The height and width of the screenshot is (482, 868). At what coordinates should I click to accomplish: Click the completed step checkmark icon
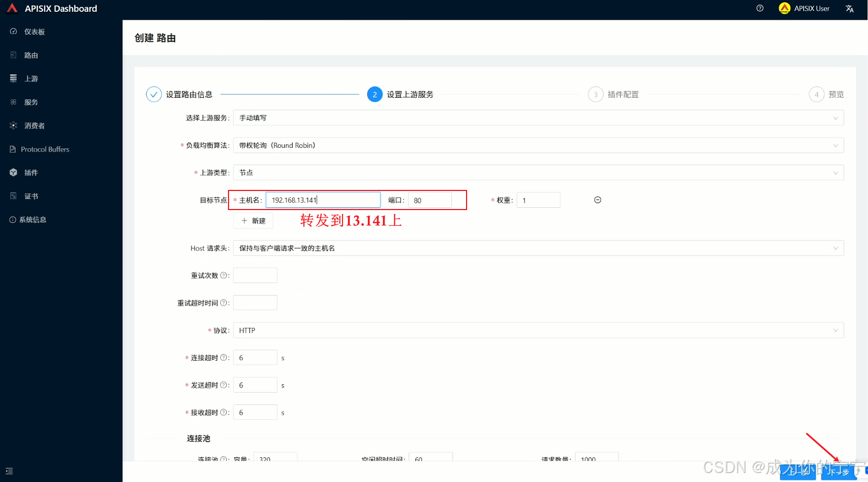(154, 94)
